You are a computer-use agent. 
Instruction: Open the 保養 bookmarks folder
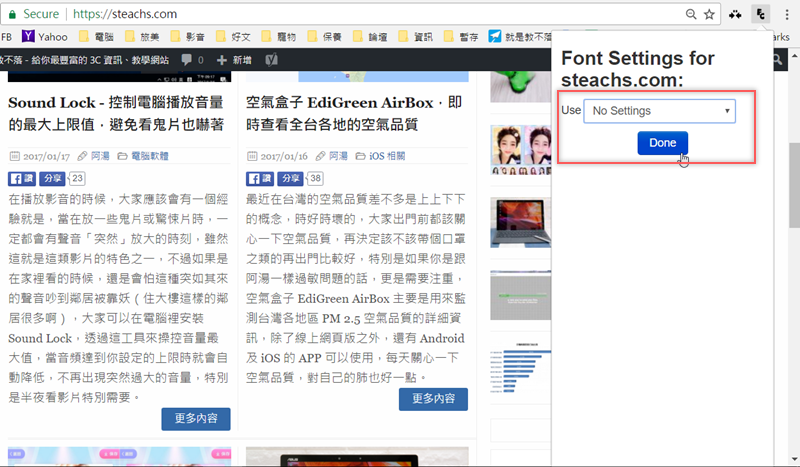tap(325, 36)
